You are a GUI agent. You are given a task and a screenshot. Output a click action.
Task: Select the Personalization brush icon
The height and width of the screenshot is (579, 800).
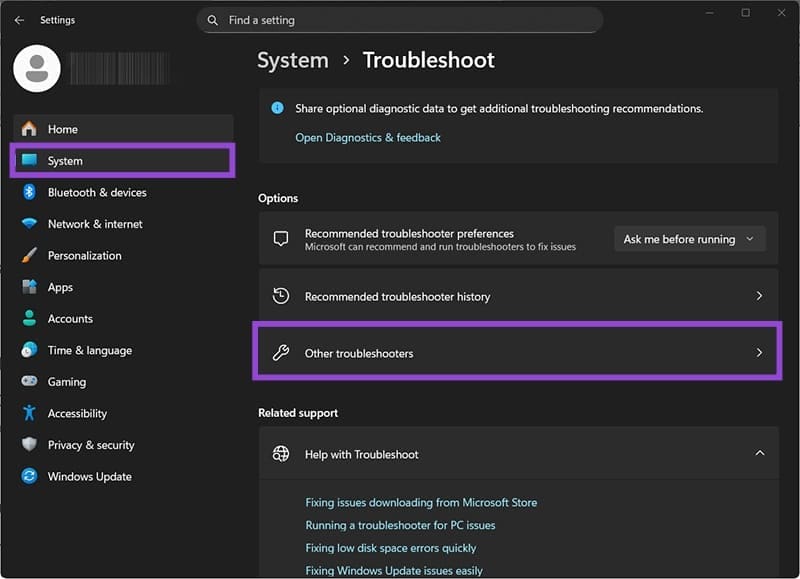tap(28, 255)
